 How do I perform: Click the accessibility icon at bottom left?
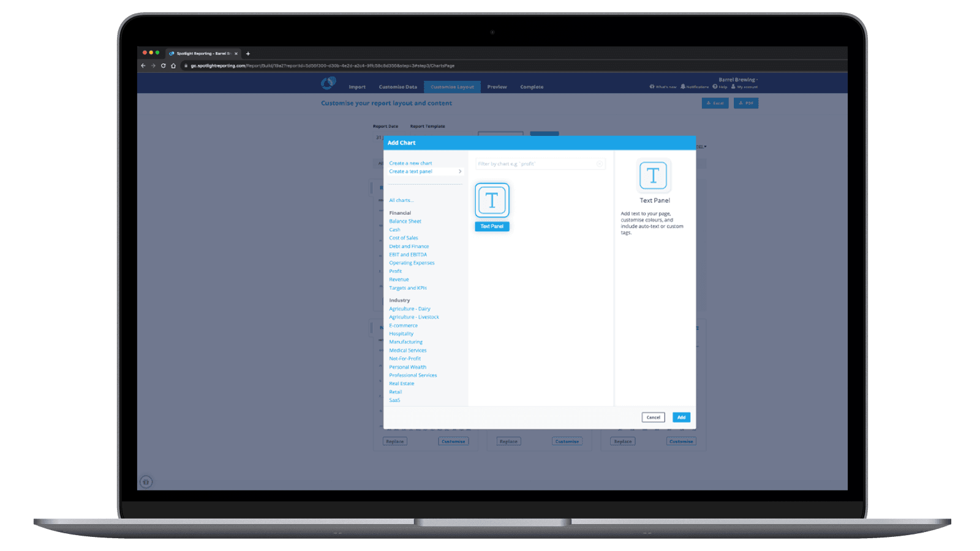[x=146, y=482]
